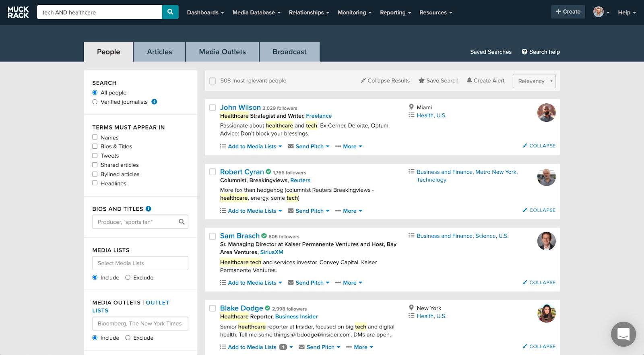Click the Miami location pin icon
This screenshot has width=644, height=355.
(411, 107)
